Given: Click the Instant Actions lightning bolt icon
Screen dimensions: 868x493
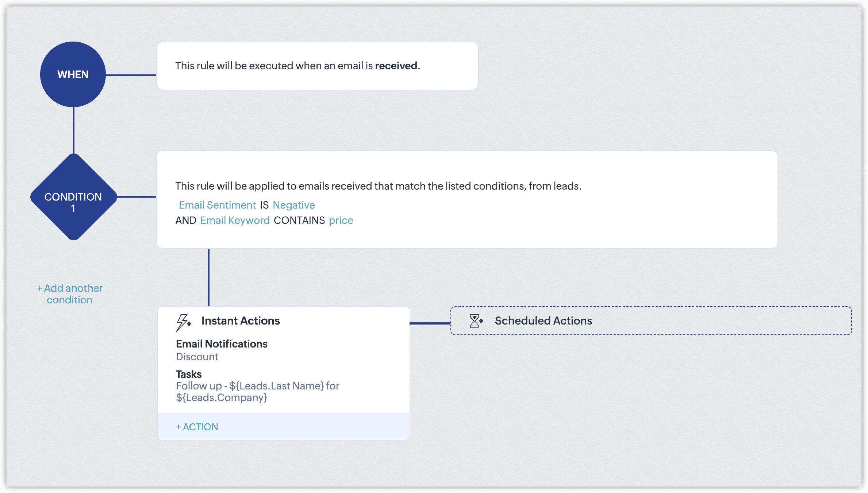Looking at the screenshot, I should 183,322.
